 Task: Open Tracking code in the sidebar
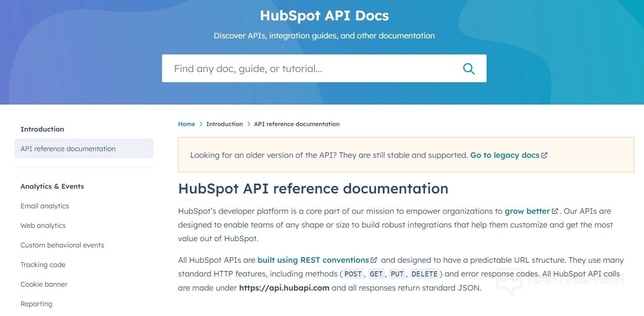tap(43, 265)
